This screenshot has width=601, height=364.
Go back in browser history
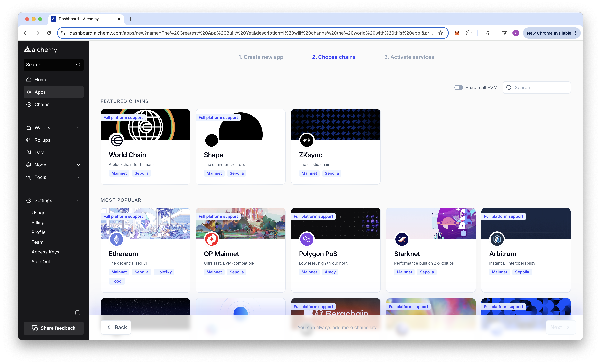[x=26, y=33]
